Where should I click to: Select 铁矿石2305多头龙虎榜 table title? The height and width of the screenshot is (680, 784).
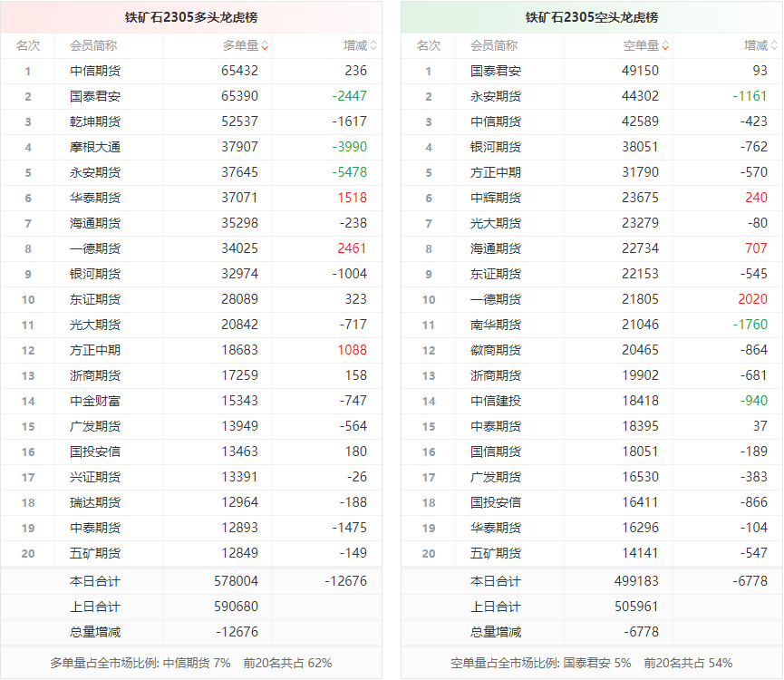pos(191,17)
